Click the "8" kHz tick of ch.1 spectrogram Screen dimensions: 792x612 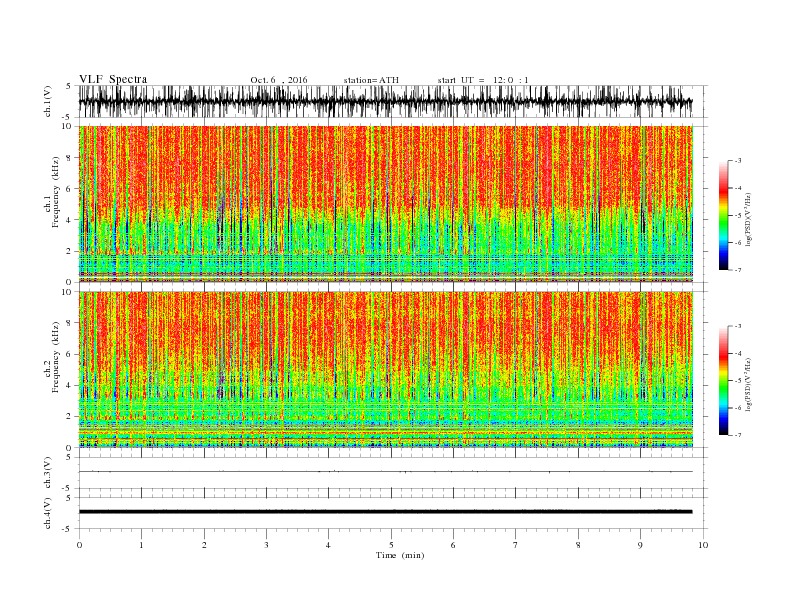tap(70, 158)
